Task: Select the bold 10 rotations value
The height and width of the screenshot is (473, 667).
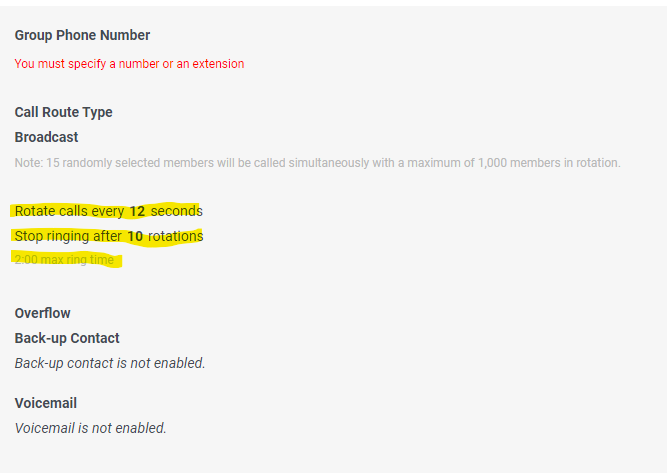Action: pyautogui.click(x=135, y=236)
